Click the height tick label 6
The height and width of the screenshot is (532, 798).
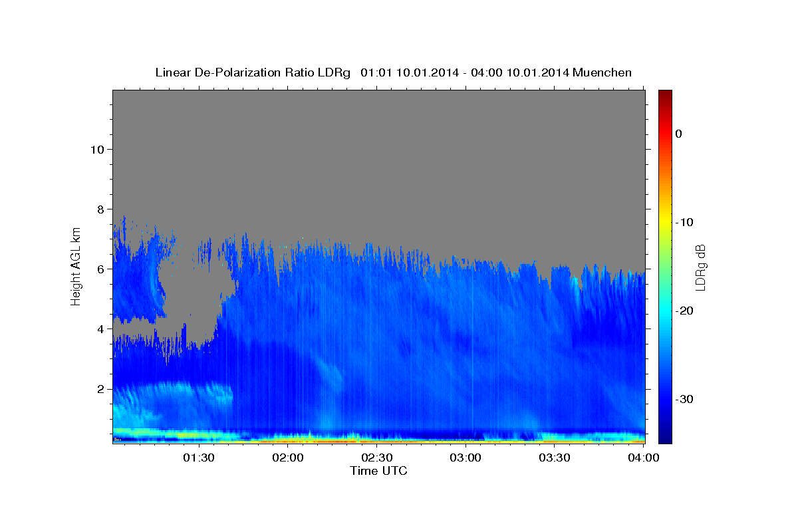pyautogui.click(x=100, y=269)
